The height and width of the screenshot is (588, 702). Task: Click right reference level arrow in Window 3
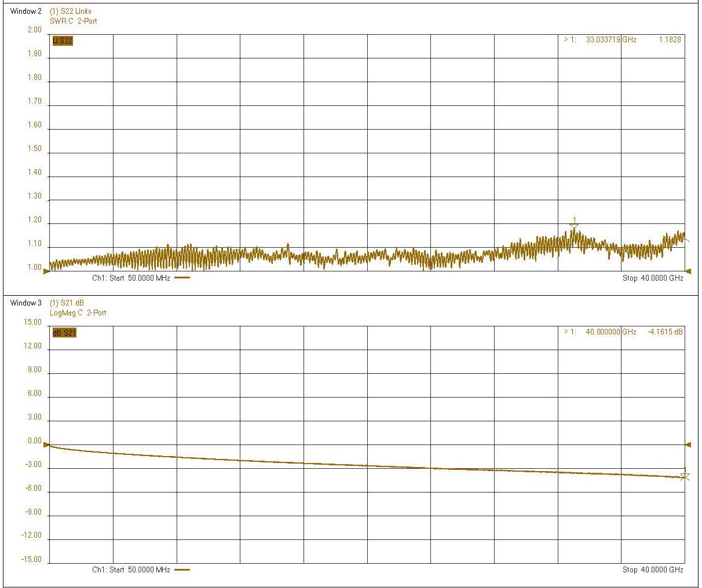click(x=688, y=444)
